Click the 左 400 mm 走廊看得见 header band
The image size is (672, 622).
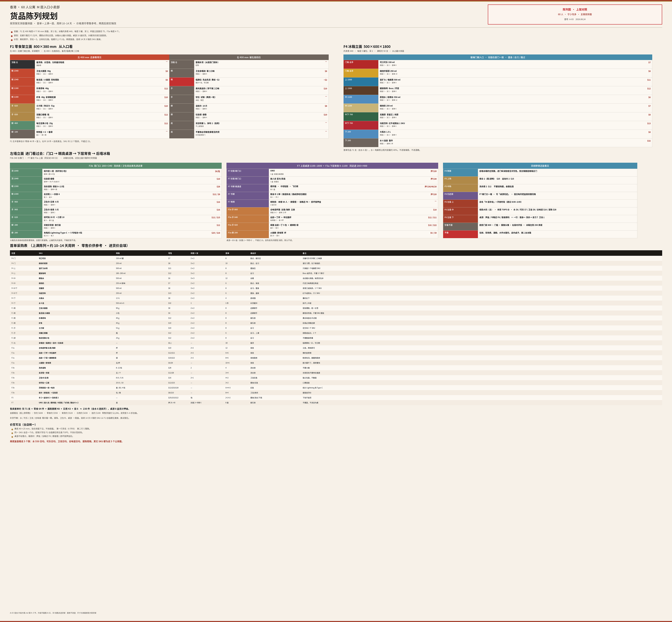pos(90,57)
